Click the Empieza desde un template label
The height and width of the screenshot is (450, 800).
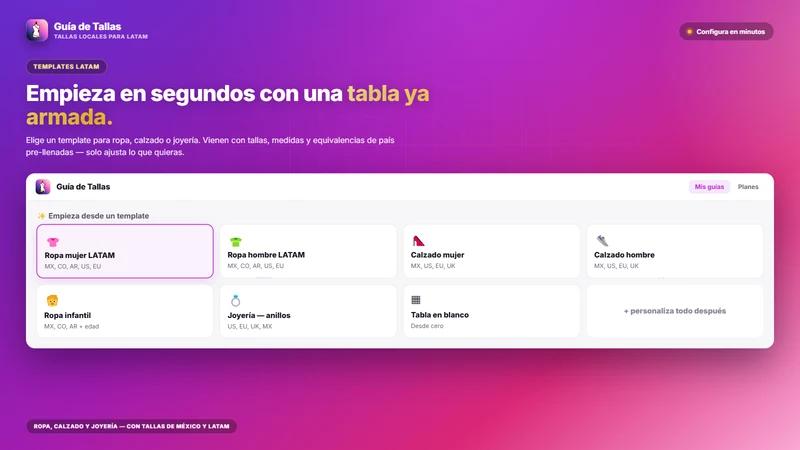click(98, 216)
